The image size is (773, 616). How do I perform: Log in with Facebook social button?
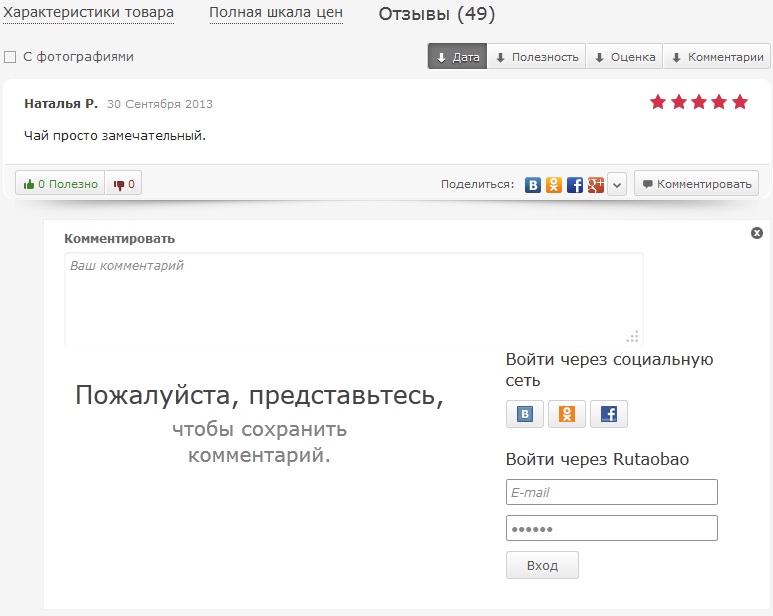click(609, 414)
